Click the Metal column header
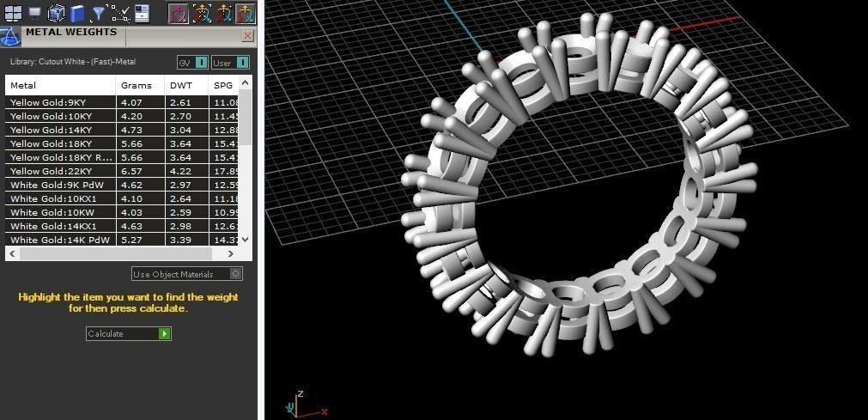 [61, 85]
